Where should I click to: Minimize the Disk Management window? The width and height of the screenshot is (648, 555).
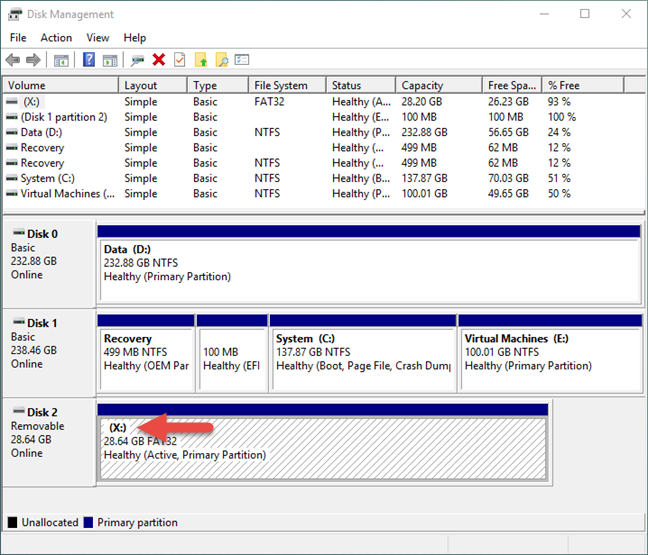tap(544, 14)
